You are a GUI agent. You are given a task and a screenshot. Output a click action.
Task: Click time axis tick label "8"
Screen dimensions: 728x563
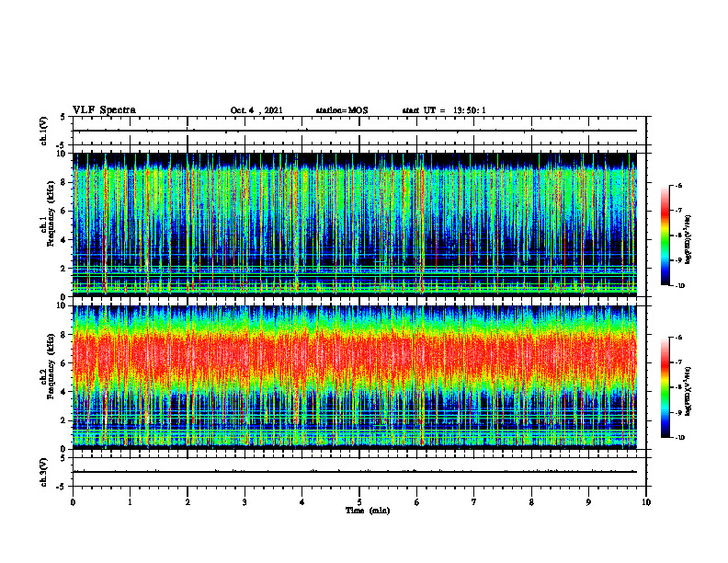click(x=531, y=502)
